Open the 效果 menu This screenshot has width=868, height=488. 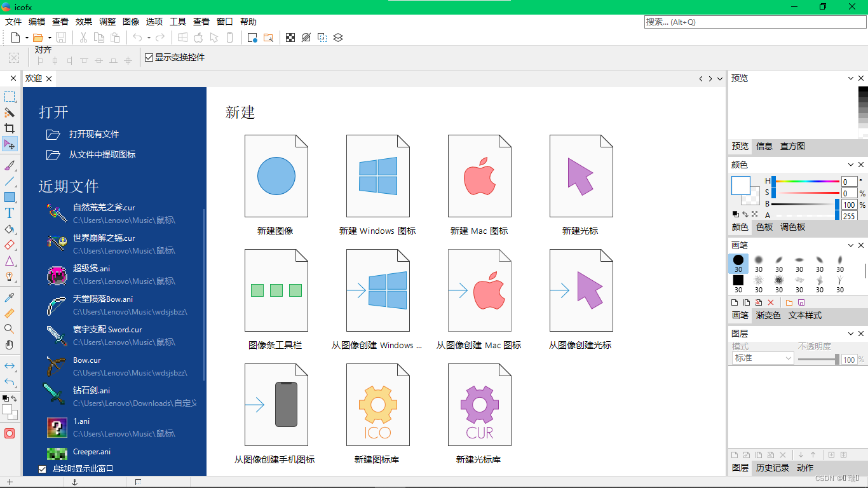pyautogui.click(x=84, y=22)
